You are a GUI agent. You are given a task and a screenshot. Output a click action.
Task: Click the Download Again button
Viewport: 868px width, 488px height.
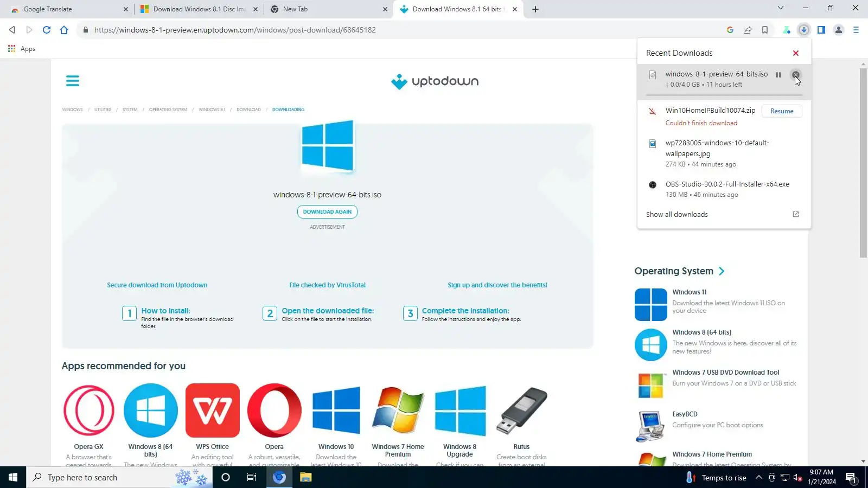(327, 211)
